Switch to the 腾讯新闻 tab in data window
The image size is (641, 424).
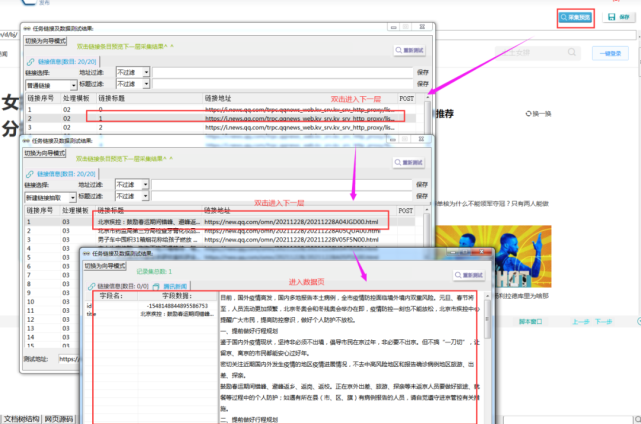pyautogui.click(x=172, y=286)
